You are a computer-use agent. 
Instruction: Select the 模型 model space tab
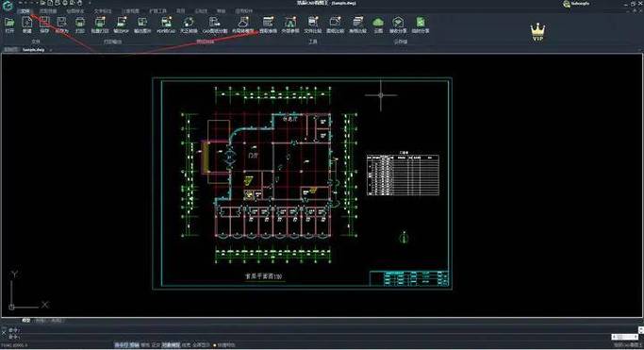pyautogui.click(x=25, y=320)
